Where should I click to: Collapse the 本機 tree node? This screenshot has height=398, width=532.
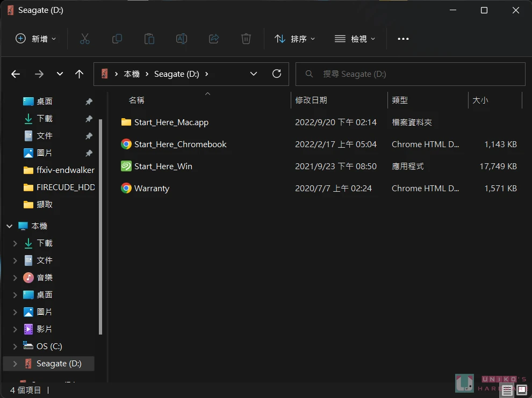pos(10,226)
